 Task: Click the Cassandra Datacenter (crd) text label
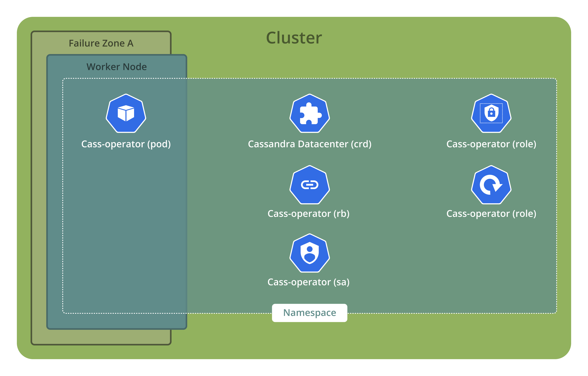[x=309, y=144]
